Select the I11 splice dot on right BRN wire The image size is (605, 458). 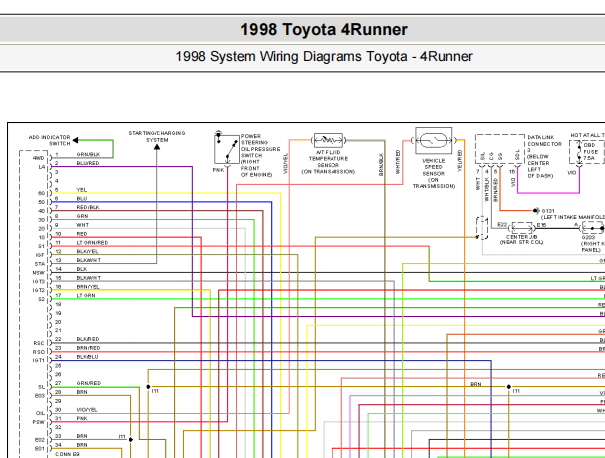click(x=509, y=387)
